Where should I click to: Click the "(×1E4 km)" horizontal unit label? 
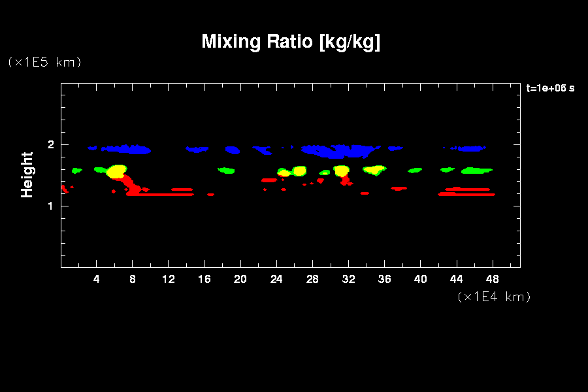(494, 297)
